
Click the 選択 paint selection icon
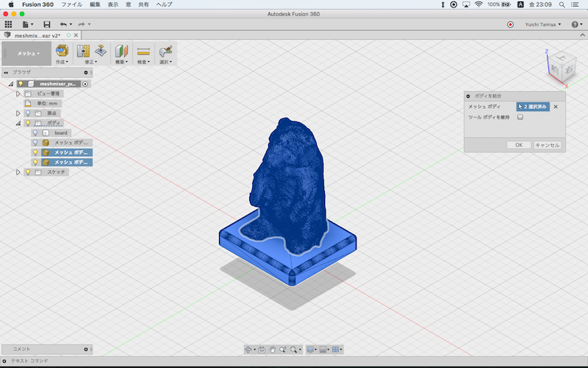pos(165,51)
